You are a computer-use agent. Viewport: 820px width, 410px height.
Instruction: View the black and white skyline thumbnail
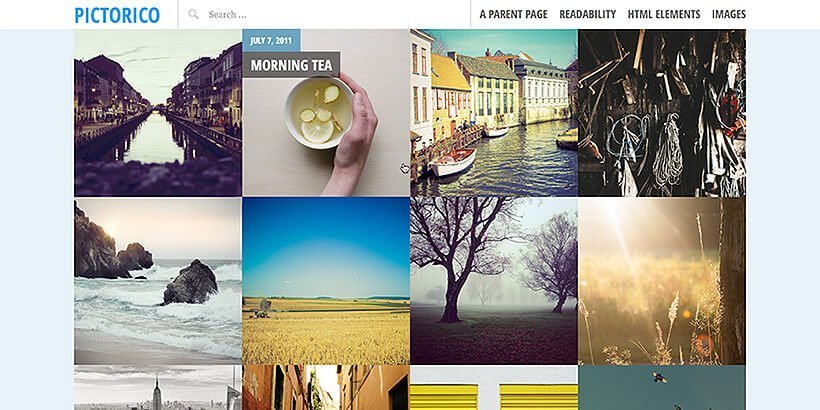(158, 388)
